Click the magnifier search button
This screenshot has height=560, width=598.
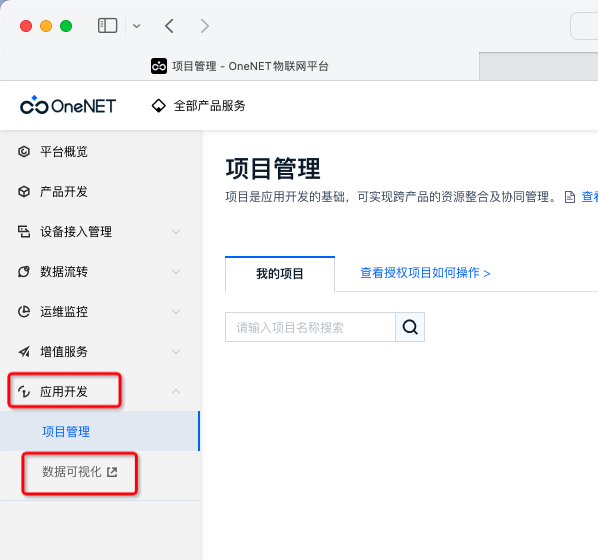[x=410, y=327]
